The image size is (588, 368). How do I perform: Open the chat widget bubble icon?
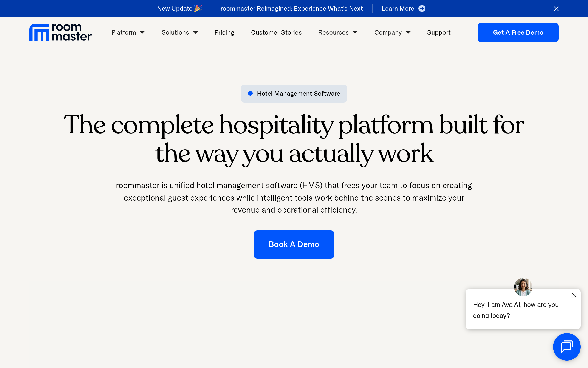(x=567, y=347)
